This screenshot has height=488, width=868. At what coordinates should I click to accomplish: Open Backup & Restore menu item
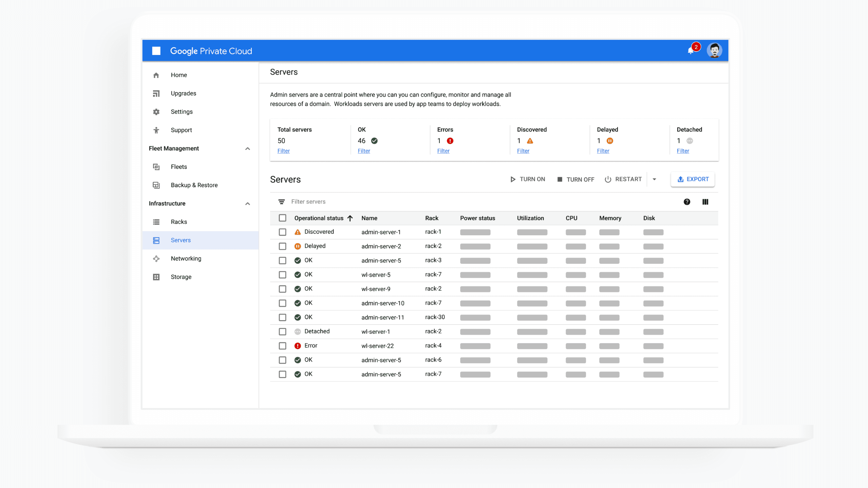pyautogui.click(x=194, y=185)
